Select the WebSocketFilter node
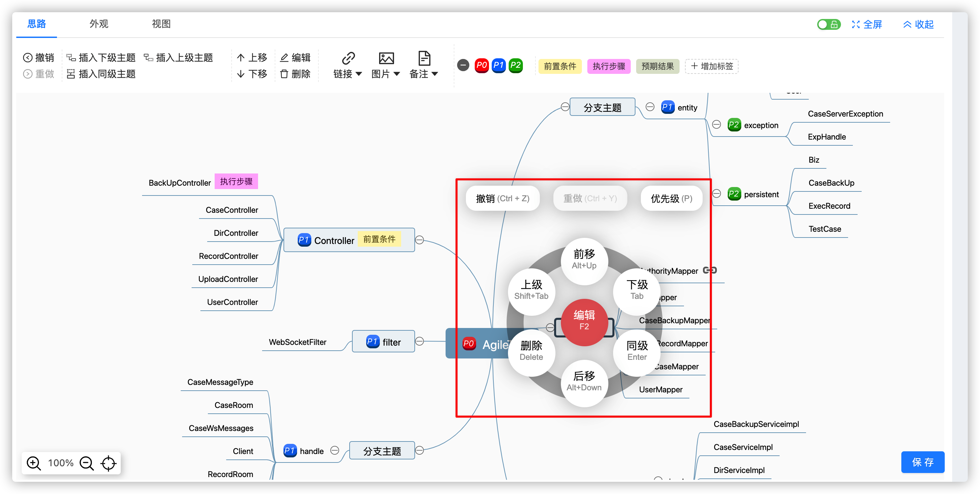The image size is (980, 494). pyautogui.click(x=297, y=342)
